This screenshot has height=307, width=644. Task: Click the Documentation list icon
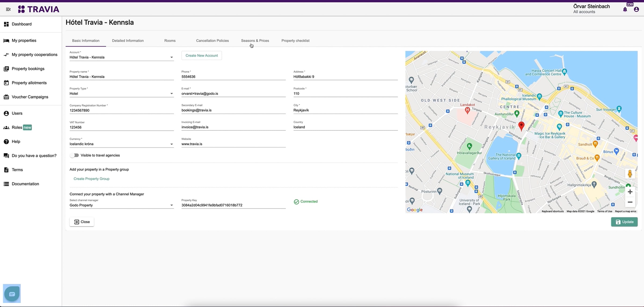pos(6,184)
